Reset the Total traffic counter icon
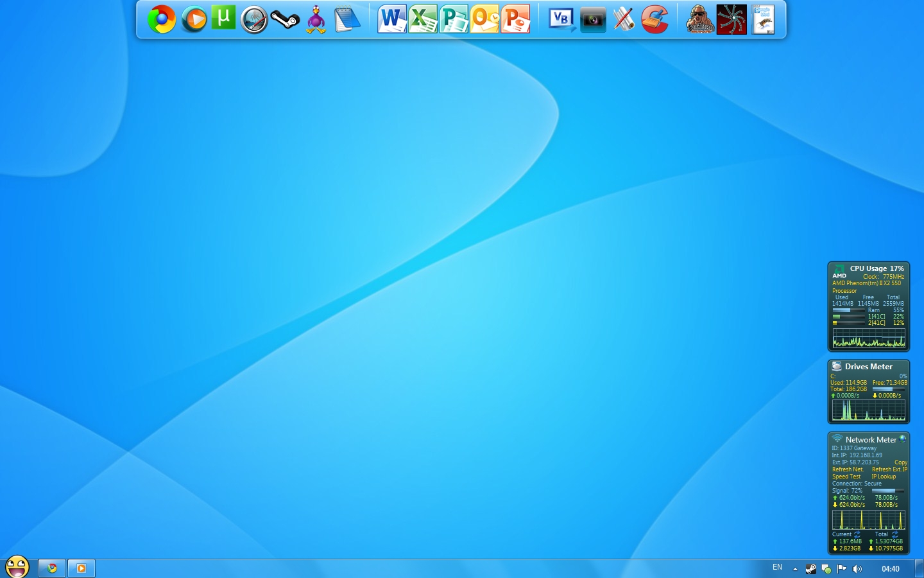The width and height of the screenshot is (924, 578). (x=894, y=534)
